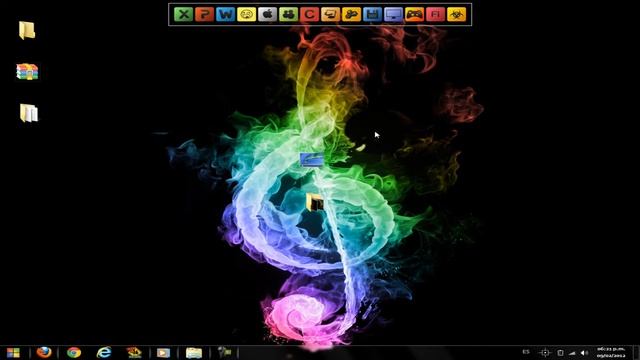The width and height of the screenshot is (640, 360).
Task: Launch the orange game controller dock icon
Action: 414,14
